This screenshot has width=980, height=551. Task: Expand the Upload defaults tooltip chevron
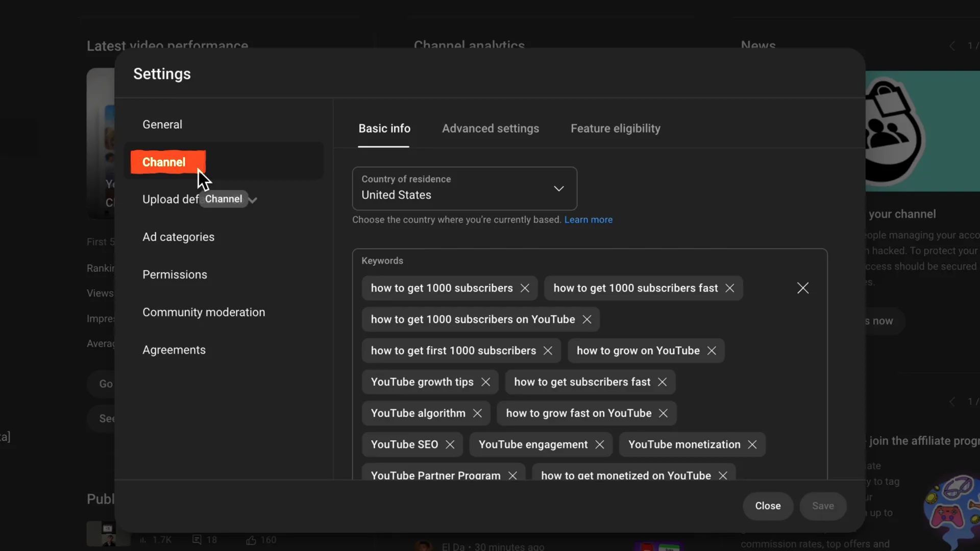pyautogui.click(x=253, y=199)
